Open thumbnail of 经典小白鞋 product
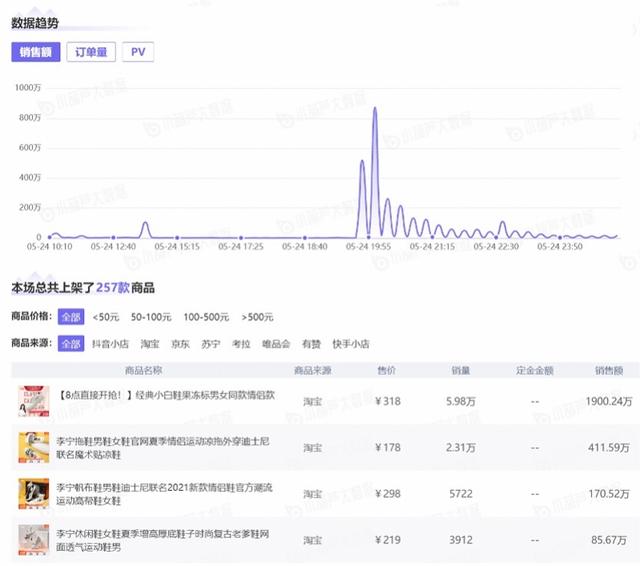 tap(34, 401)
